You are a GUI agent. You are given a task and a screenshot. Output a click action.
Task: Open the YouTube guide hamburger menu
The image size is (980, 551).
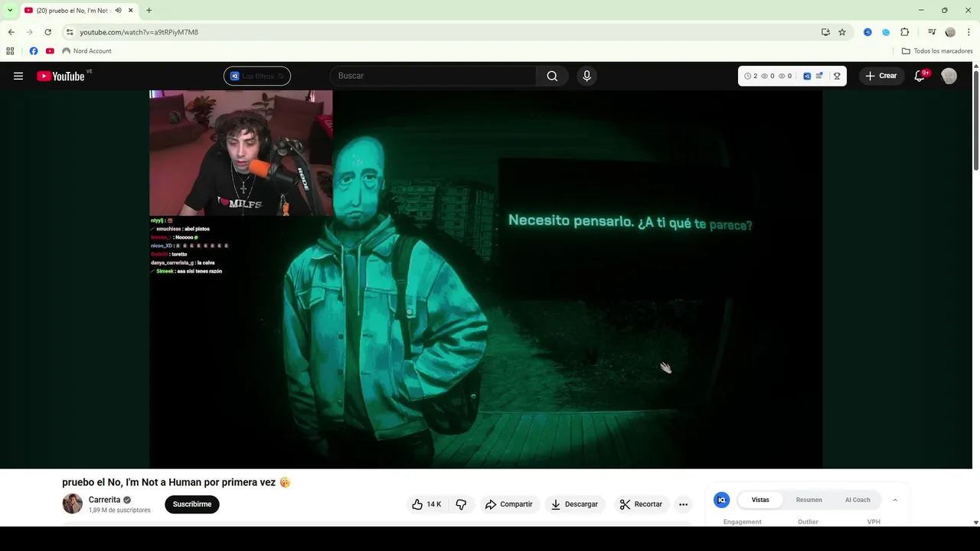click(x=18, y=76)
